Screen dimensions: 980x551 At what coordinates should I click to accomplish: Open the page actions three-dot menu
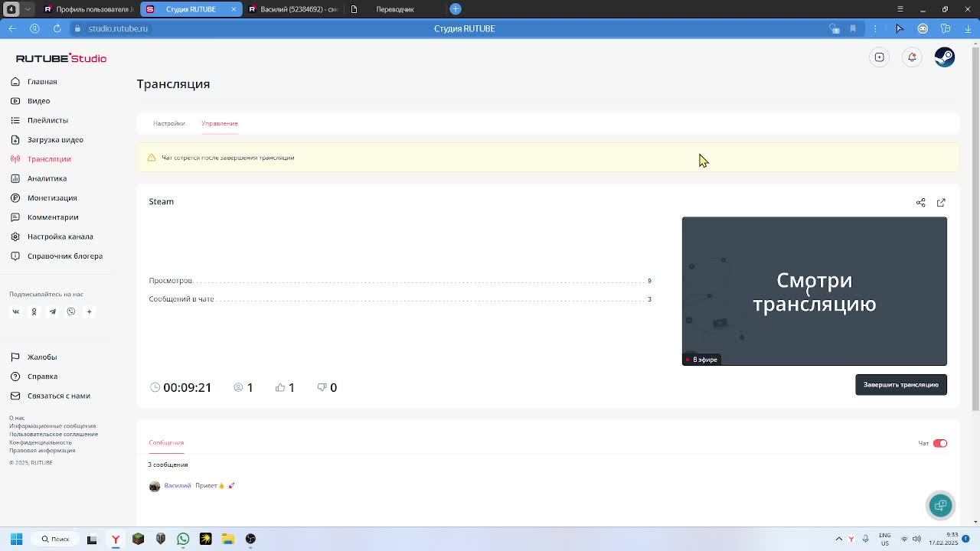[875, 28]
